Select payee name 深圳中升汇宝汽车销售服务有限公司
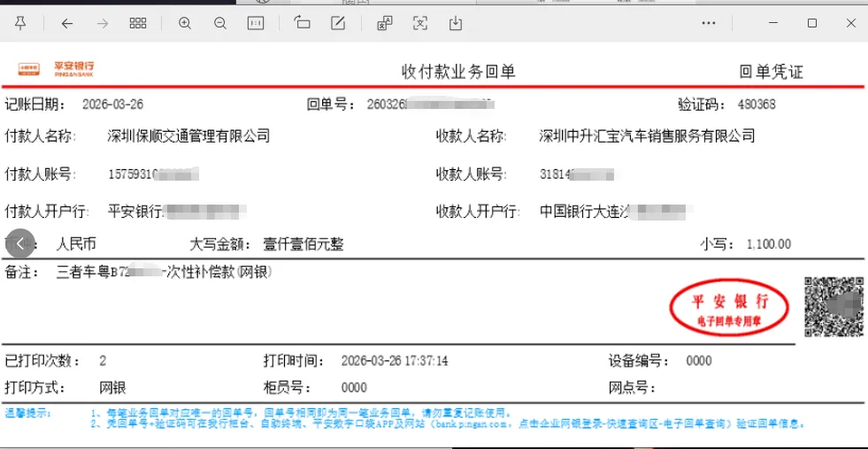This screenshot has height=449, width=868. 647,135
